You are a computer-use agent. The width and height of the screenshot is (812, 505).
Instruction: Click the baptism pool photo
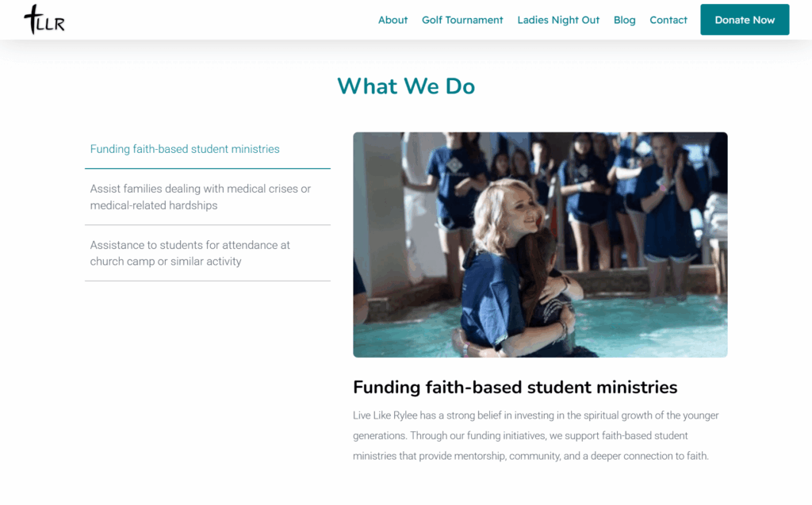[540, 244]
